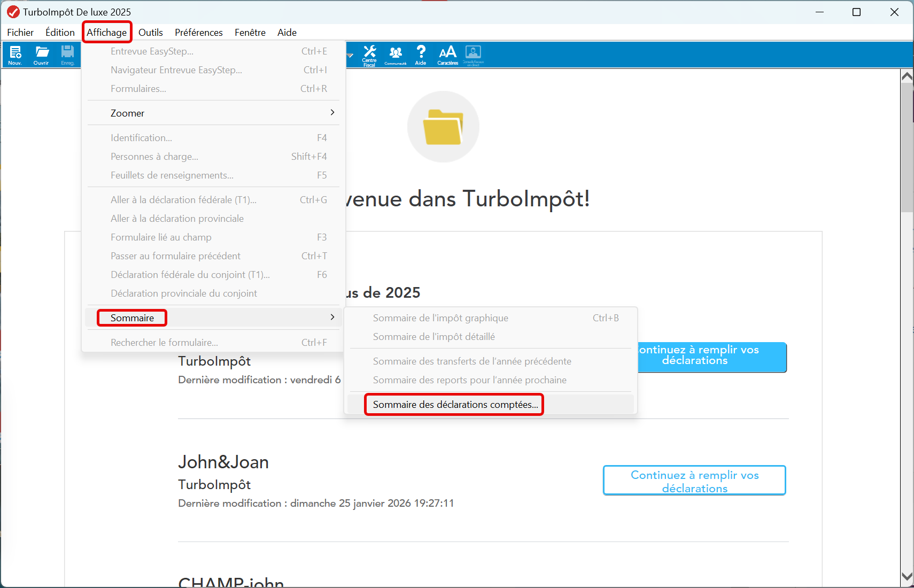
Task: Open the Préférences menu
Action: 199,33
